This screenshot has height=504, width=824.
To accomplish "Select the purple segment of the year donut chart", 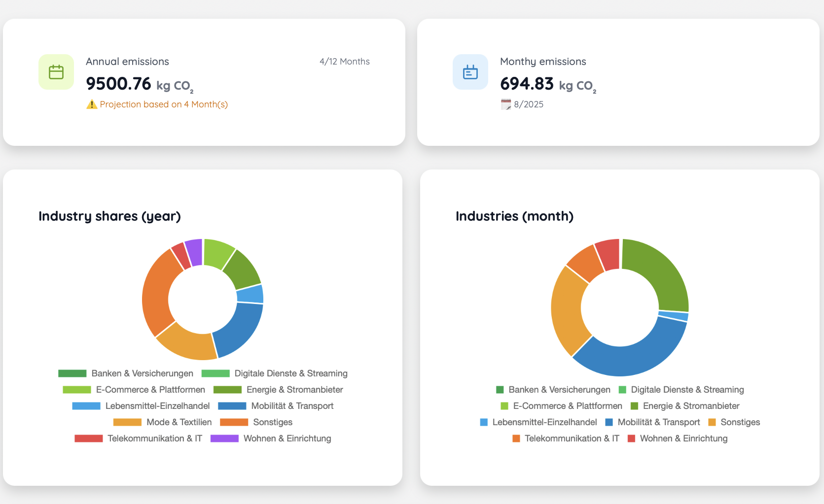I will coord(194,252).
